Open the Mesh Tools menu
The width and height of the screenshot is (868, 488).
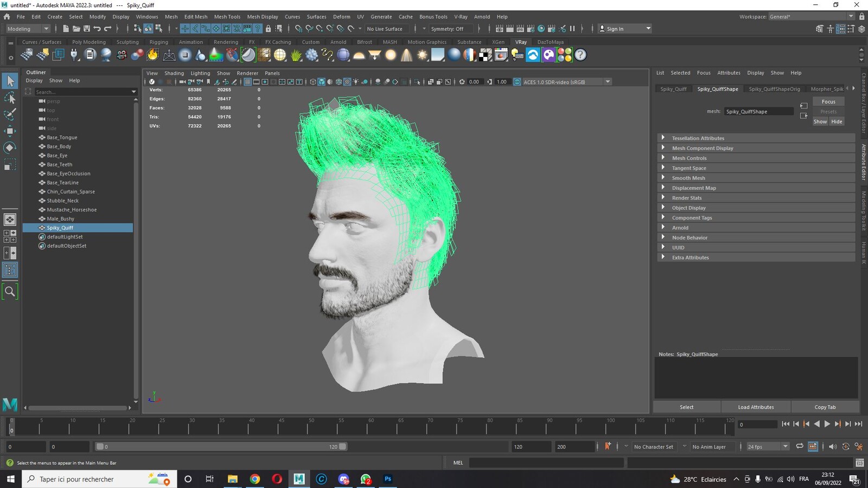(x=227, y=17)
